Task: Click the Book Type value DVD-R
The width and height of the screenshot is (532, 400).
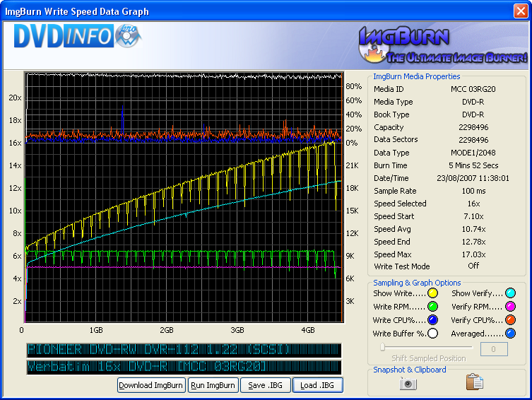Action: [x=473, y=114]
